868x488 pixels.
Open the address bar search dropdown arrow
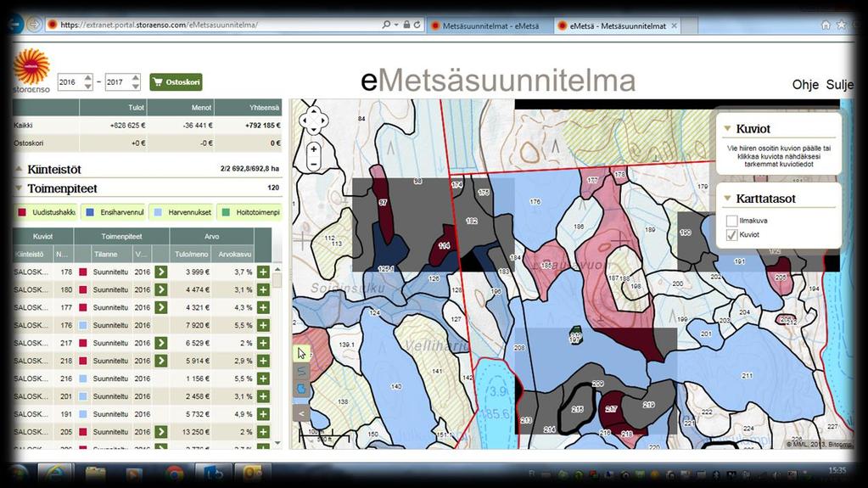(396, 25)
